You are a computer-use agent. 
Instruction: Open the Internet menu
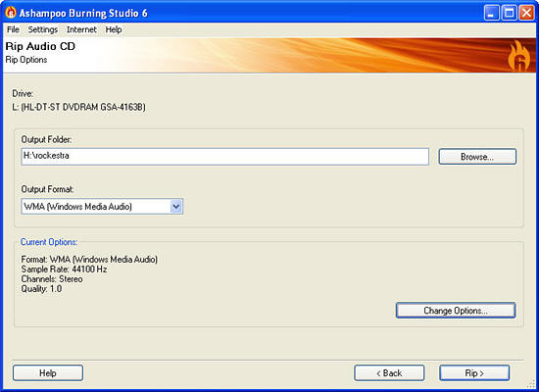coord(81,30)
